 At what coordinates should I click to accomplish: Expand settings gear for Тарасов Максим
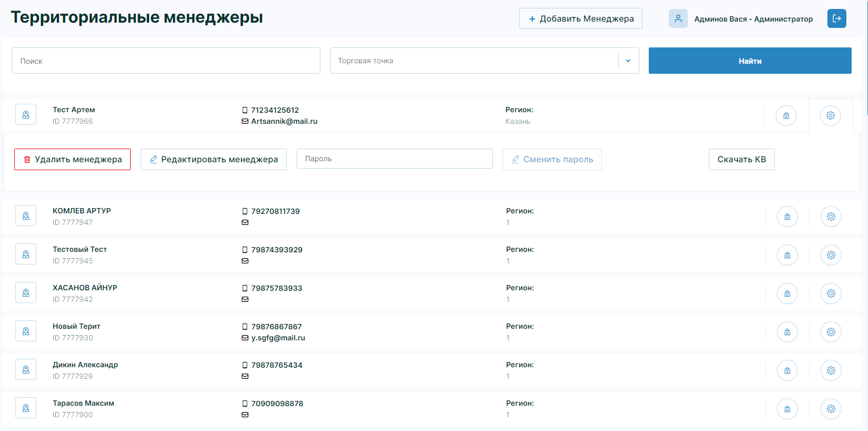click(x=831, y=409)
